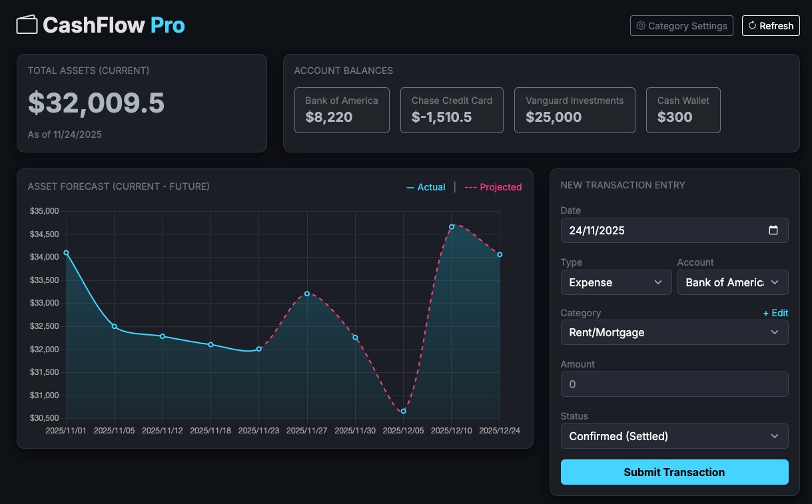Click the gear icon in Category Settings
Viewport: 812px width, 504px height.
click(x=641, y=25)
